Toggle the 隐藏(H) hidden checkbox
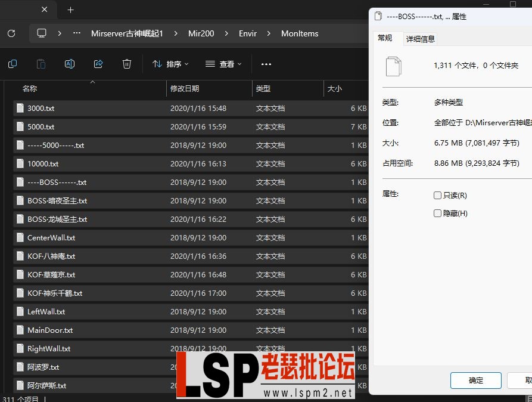 [x=437, y=214]
